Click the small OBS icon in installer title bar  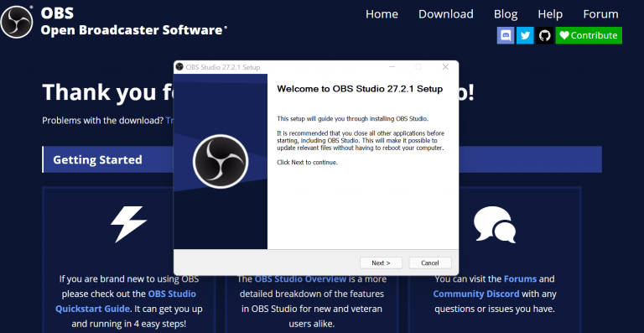pyautogui.click(x=179, y=67)
